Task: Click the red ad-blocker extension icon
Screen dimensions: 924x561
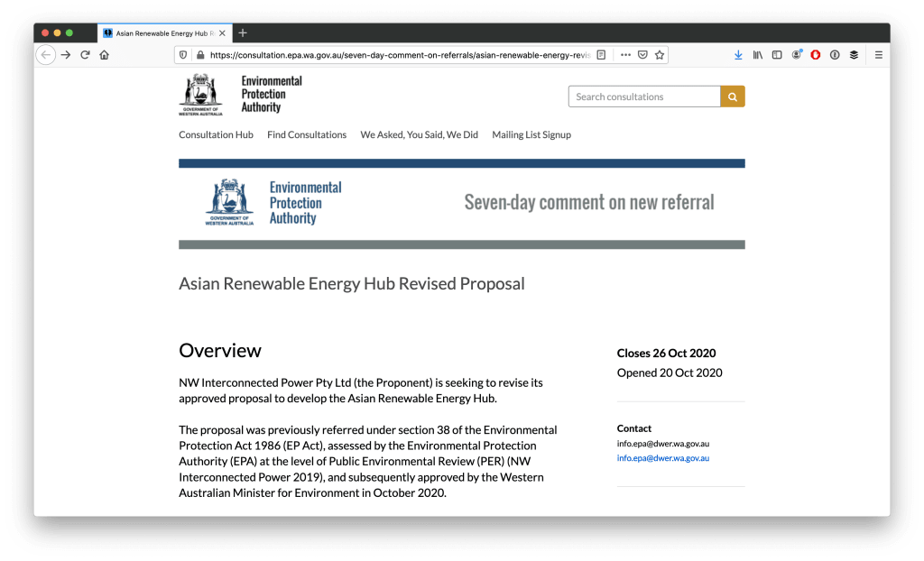Action: (x=816, y=55)
